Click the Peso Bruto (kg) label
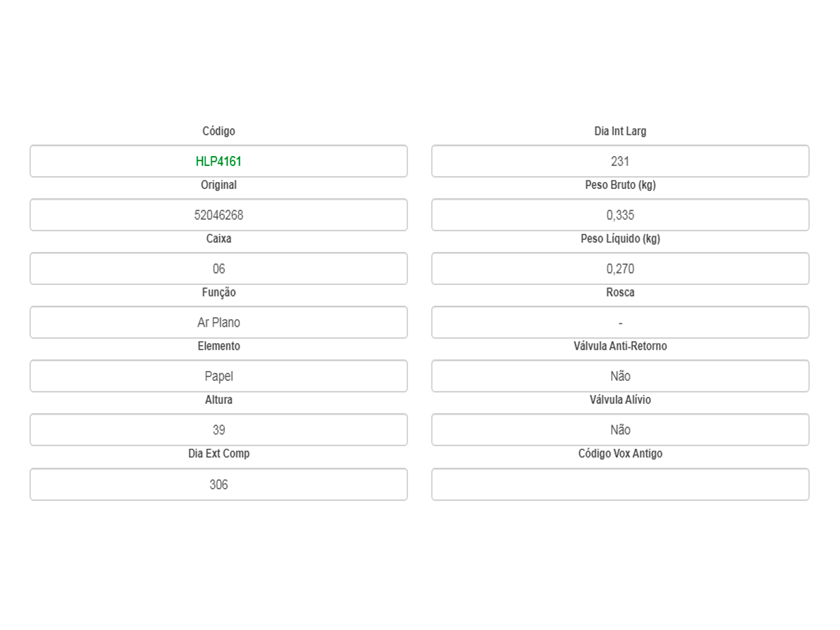Viewport: 840px width, 630px height. pyautogui.click(x=620, y=185)
